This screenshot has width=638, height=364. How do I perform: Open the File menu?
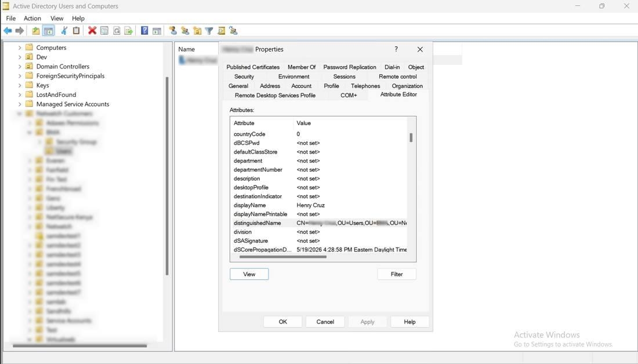click(x=11, y=19)
